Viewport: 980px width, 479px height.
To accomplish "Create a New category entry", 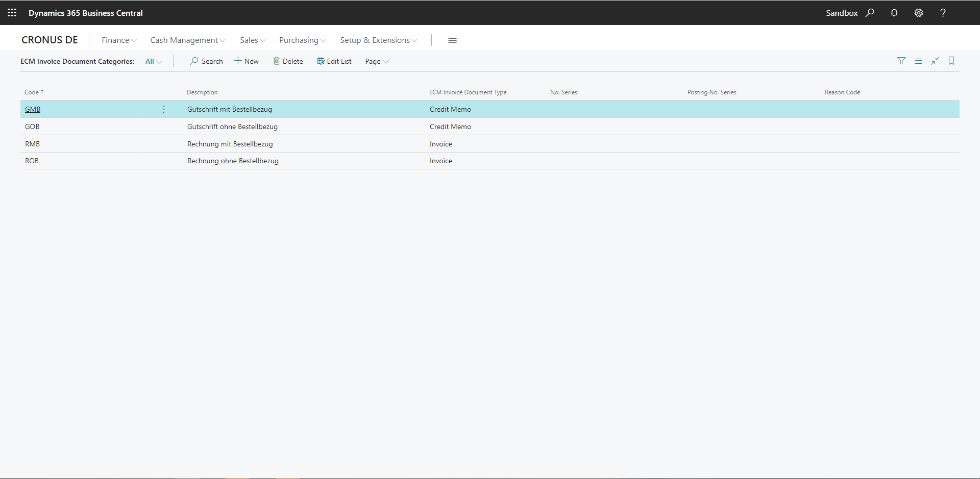I will point(247,61).
